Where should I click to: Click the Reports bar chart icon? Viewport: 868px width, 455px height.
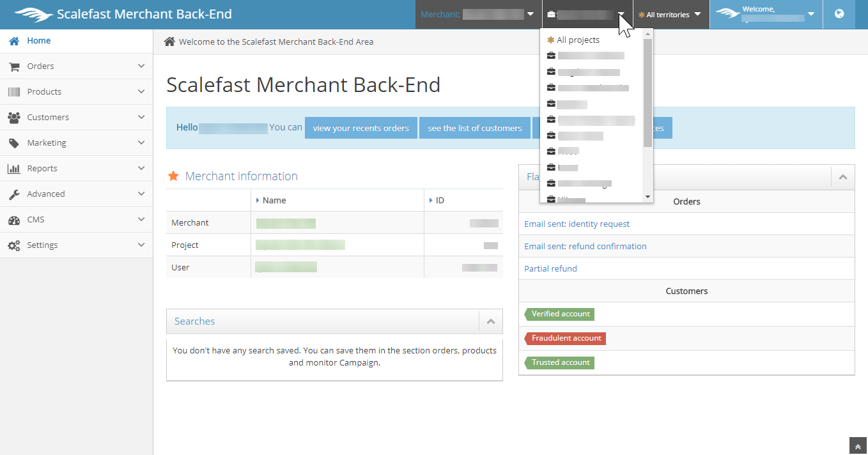coord(13,169)
